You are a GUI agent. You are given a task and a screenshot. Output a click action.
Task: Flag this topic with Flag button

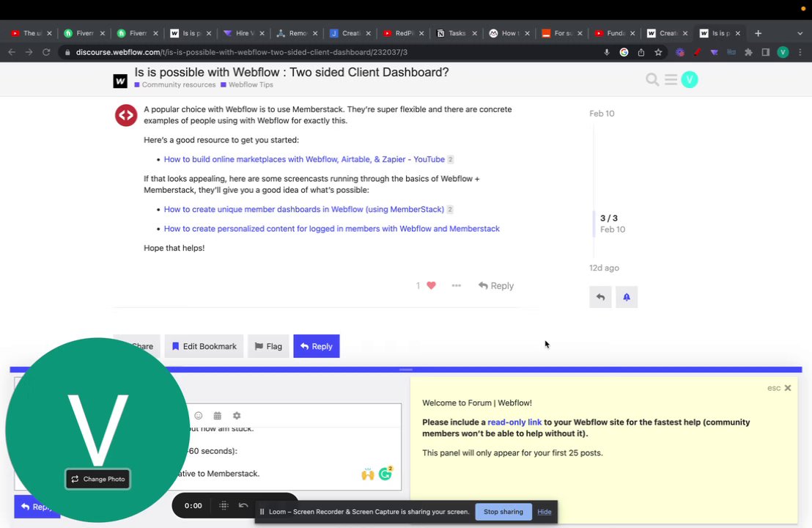[268, 346]
